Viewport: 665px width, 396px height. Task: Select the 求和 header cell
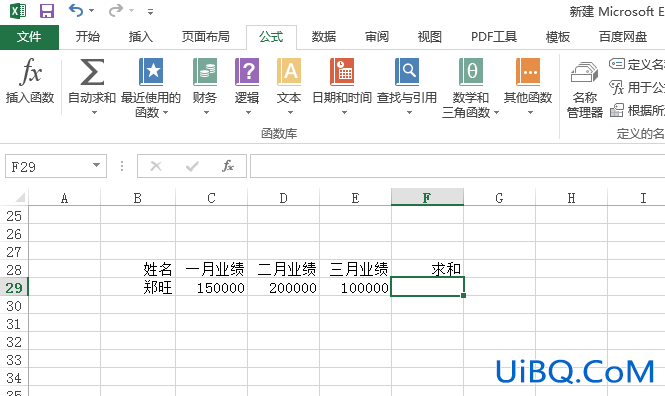428,269
